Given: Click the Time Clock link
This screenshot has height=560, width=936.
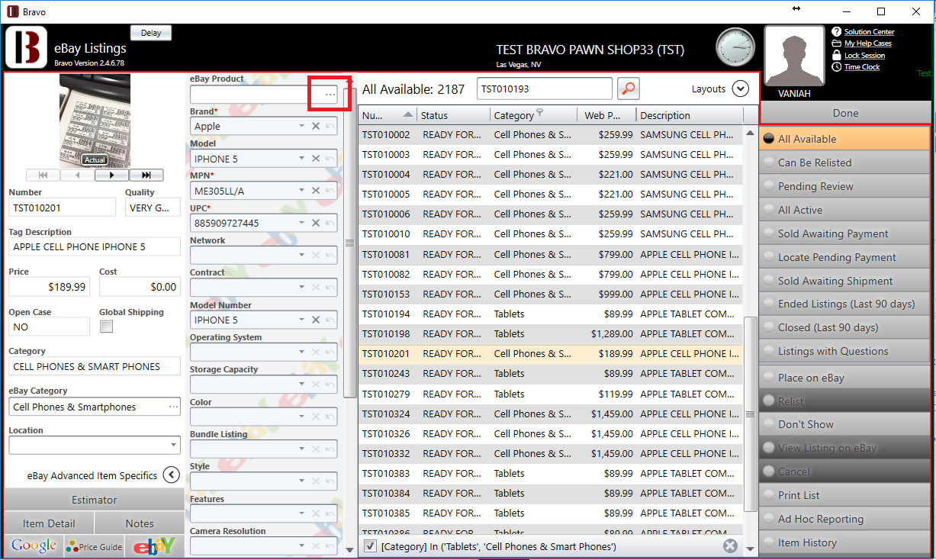Looking at the screenshot, I should (x=862, y=67).
